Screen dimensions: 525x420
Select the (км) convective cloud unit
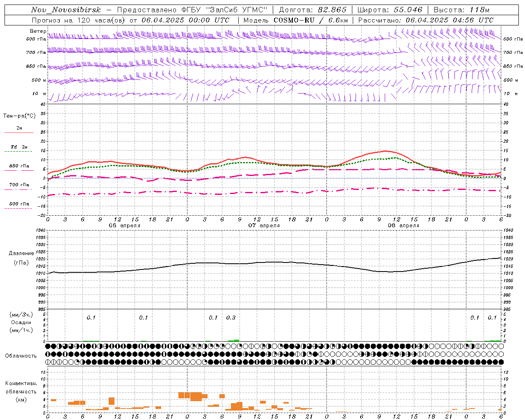coord(21,399)
